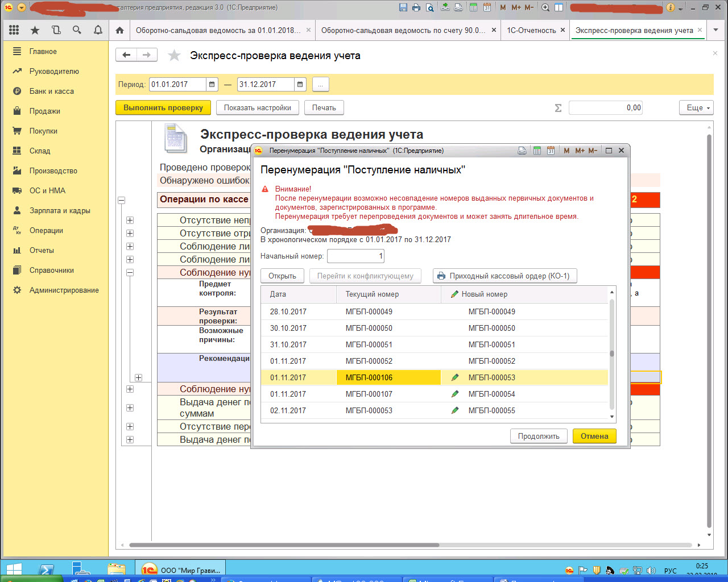Viewport: 728px width, 582px height.
Task: Open the Еще dropdown menu
Action: click(696, 107)
